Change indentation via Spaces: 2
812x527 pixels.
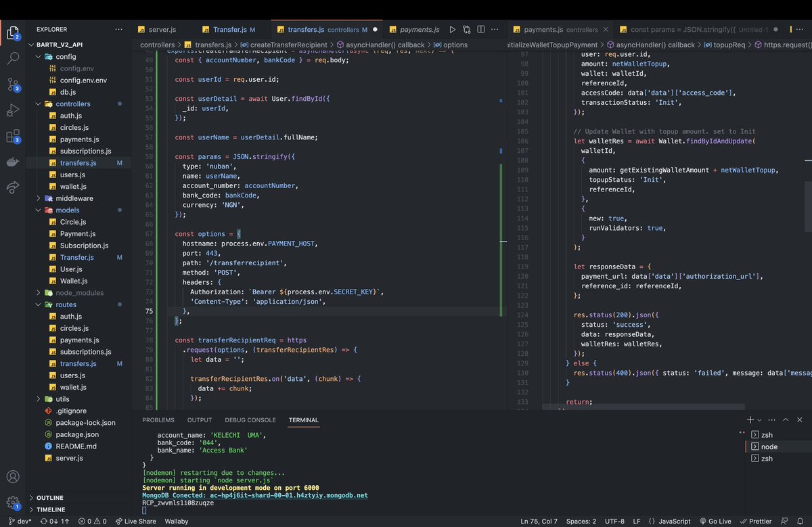pyautogui.click(x=581, y=521)
